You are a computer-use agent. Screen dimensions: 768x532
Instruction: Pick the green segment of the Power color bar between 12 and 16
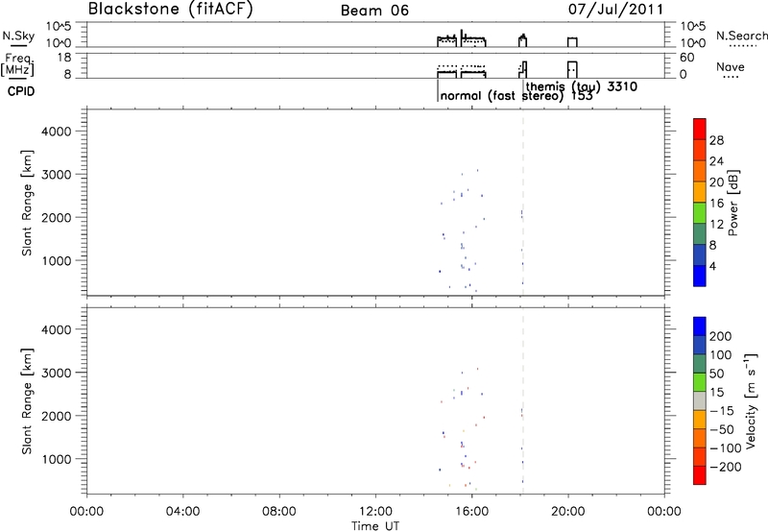point(700,213)
